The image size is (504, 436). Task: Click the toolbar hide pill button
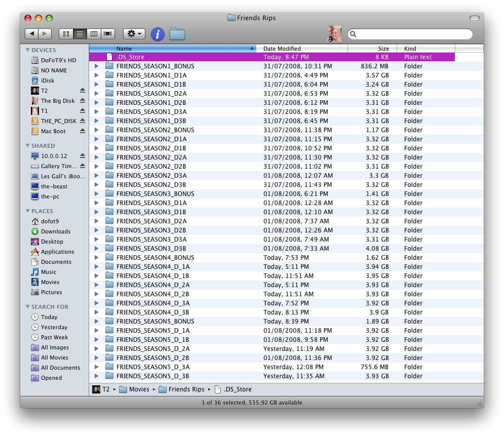475,18
